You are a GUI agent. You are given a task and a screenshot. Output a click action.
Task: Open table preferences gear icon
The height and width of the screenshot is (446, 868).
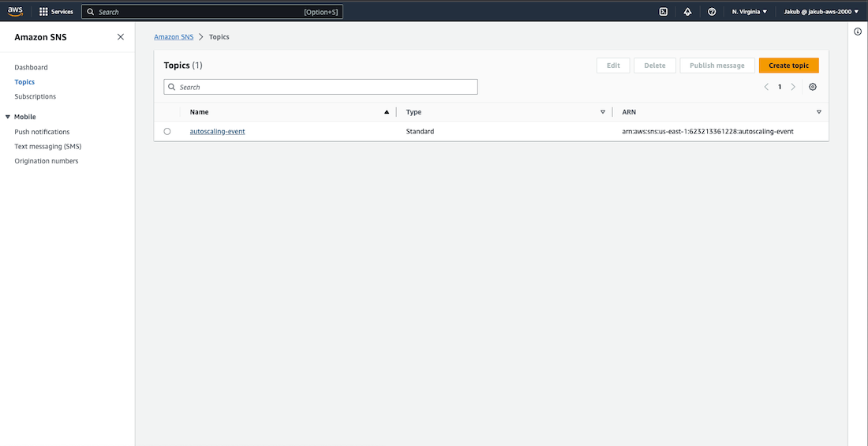point(813,87)
